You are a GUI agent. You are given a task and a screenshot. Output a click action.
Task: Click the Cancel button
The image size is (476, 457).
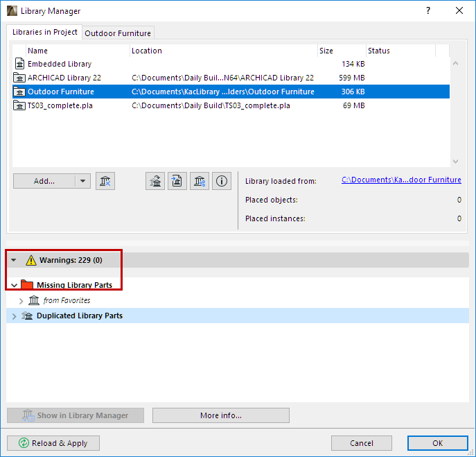[x=361, y=443]
